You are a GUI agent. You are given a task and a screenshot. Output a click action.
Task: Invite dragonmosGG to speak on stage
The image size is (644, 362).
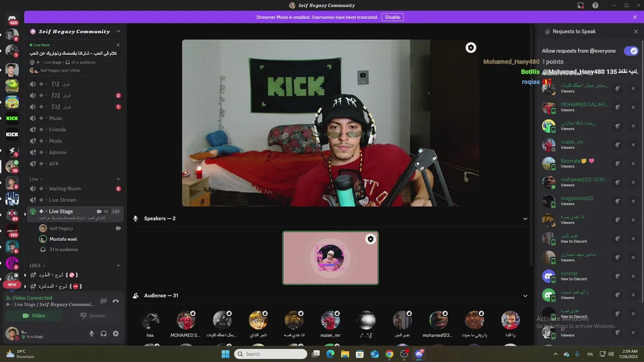[617, 201]
